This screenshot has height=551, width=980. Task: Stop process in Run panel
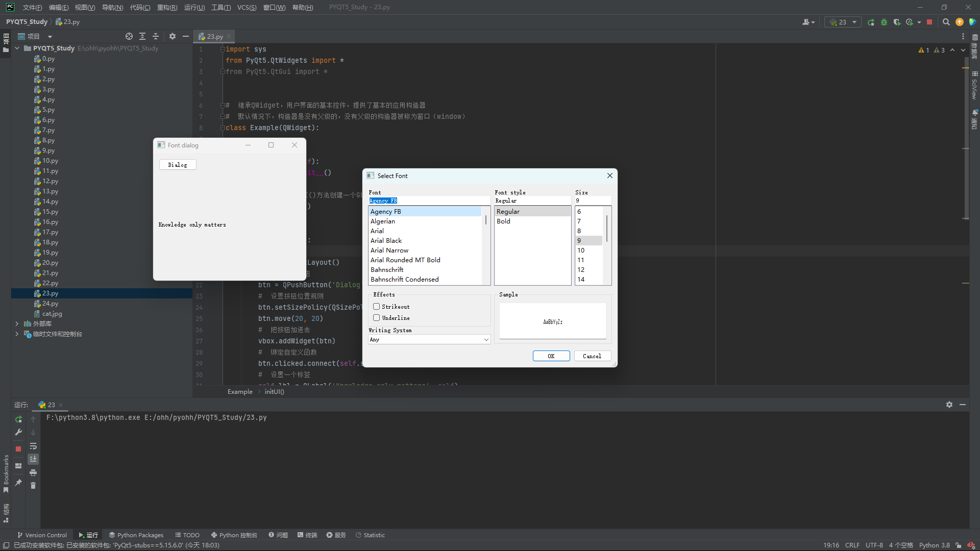[18, 449]
